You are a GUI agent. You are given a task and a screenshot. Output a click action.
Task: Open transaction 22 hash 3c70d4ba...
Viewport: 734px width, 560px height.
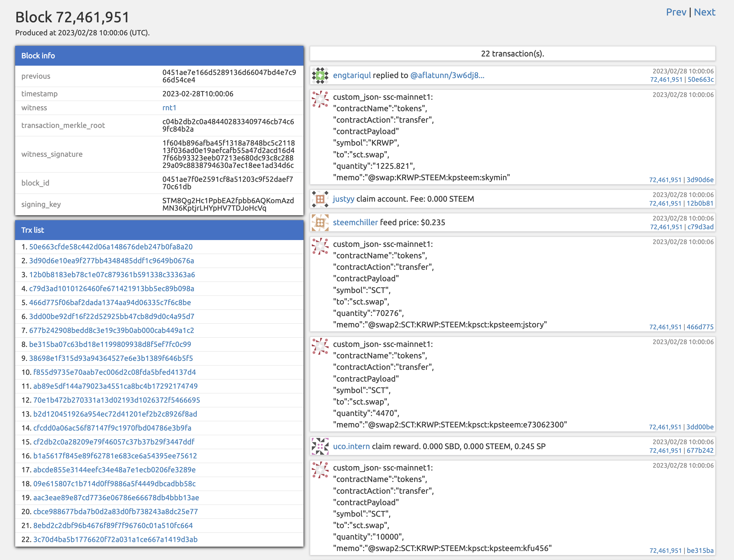pos(115,539)
